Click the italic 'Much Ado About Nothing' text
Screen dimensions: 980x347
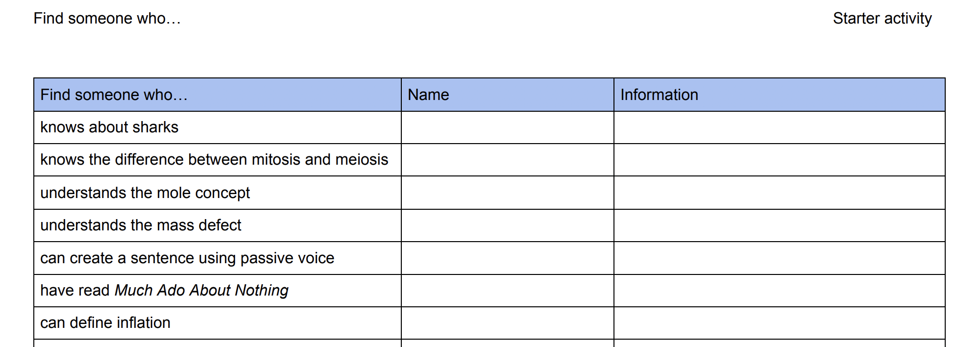coord(201,291)
